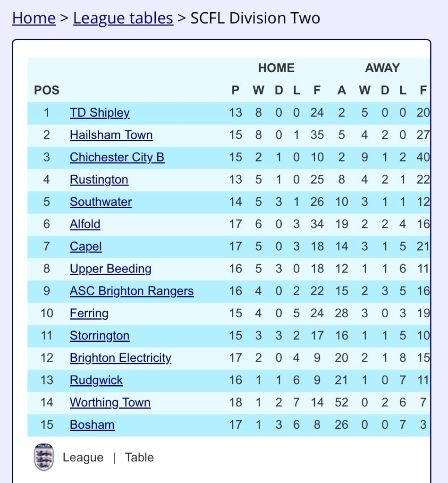This screenshot has height=483, width=448.
Task: Open the League tables breadcrumb link
Action: [x=123, y=18]
